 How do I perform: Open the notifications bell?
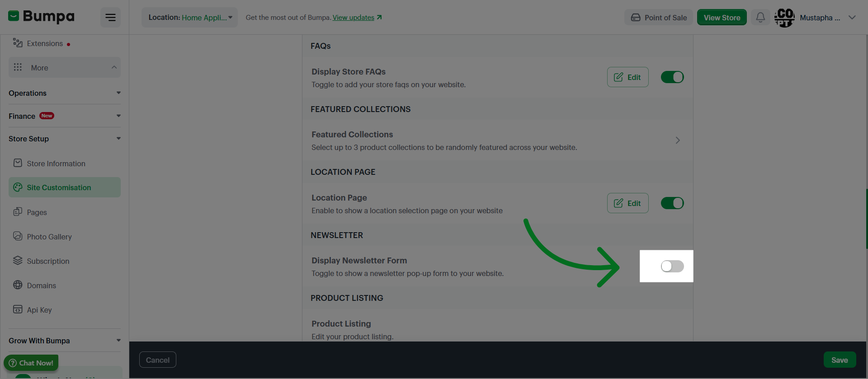pos(760,17)
